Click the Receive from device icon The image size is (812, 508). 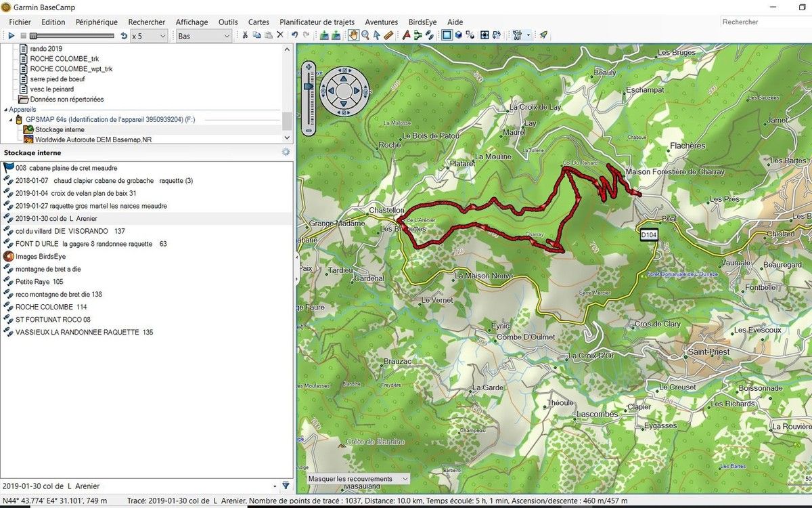pos(336,35)
